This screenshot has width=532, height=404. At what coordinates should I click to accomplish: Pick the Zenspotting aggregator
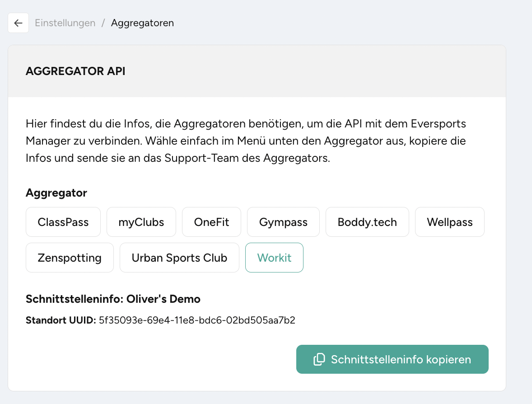pyautogui.click(x=70, y=258)
